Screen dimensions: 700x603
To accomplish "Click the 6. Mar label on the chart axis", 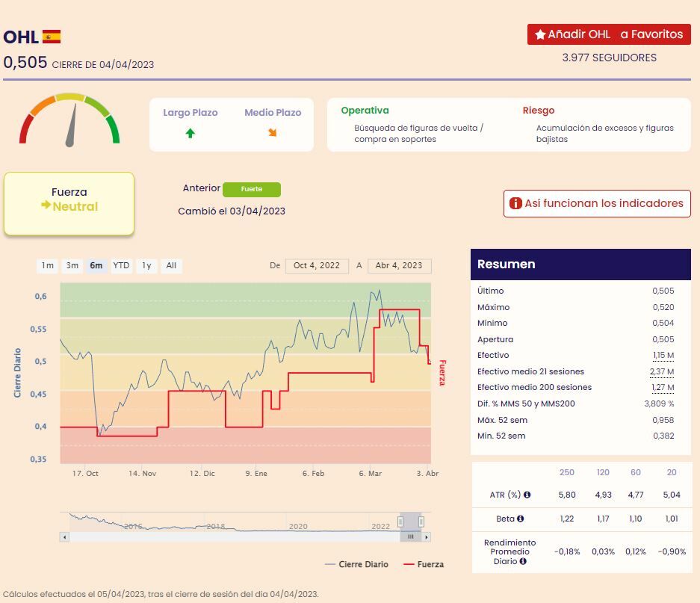I will click(370, 473).
